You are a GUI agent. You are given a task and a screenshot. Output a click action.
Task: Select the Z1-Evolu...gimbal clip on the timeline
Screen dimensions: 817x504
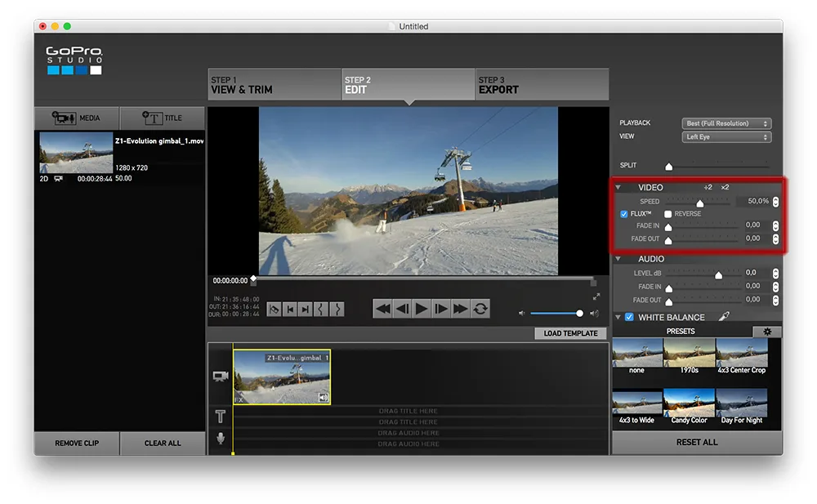click(x=282, y=377)
